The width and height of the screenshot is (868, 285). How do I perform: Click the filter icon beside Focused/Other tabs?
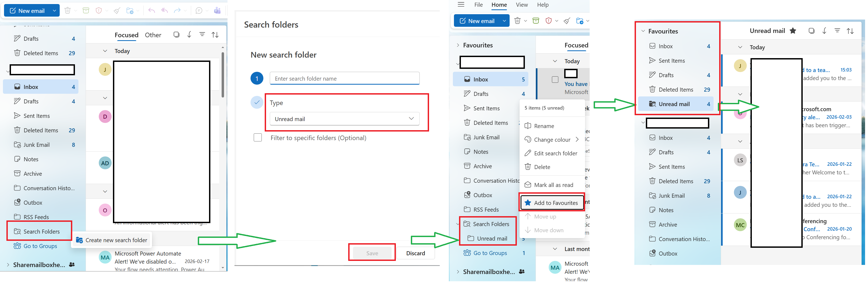(x=202, y=34)
